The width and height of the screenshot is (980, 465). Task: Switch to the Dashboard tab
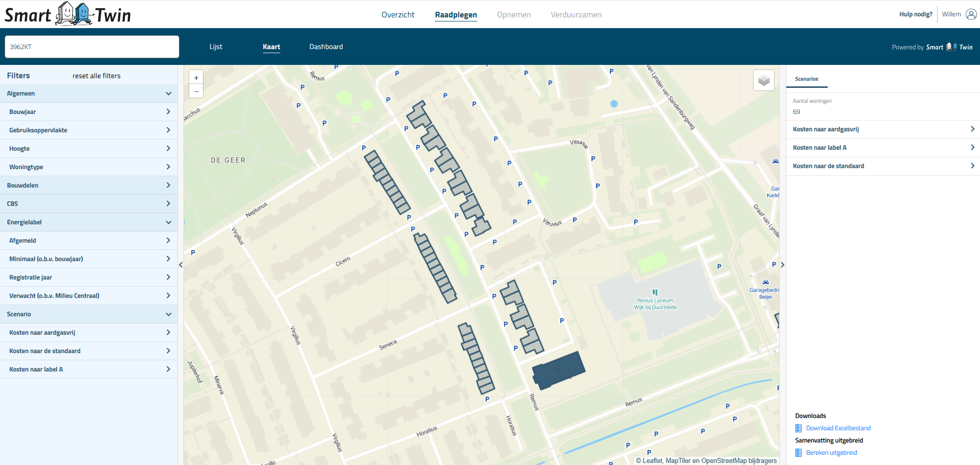click(326, 46)
